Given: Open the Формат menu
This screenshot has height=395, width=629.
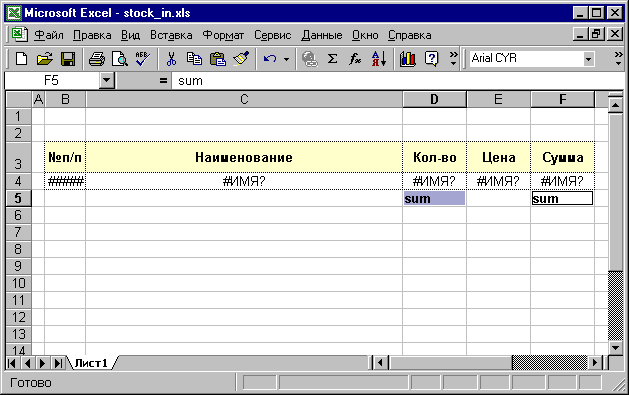Looking at the screenshot, I should click(223, 35).
